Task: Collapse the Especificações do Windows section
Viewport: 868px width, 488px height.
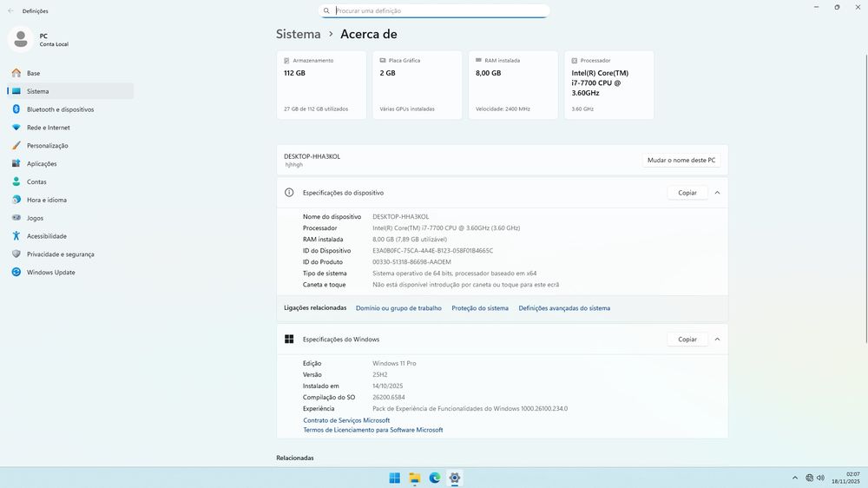Action: coord(717,339)
